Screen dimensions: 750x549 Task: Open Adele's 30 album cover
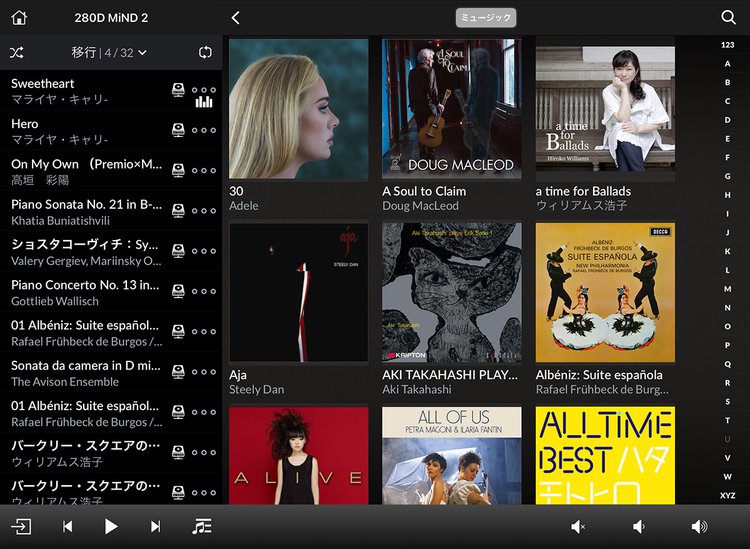pyautogui.click(x=298, y=109)
